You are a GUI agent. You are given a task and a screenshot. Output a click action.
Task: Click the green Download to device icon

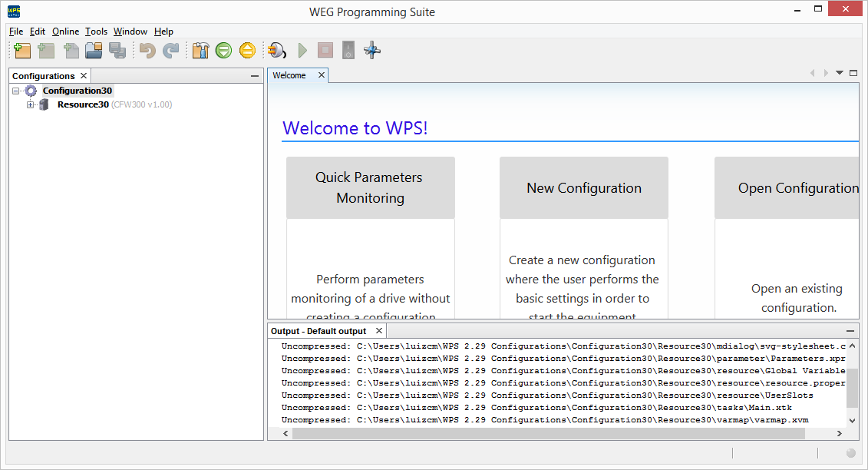[x=224, y=50]
